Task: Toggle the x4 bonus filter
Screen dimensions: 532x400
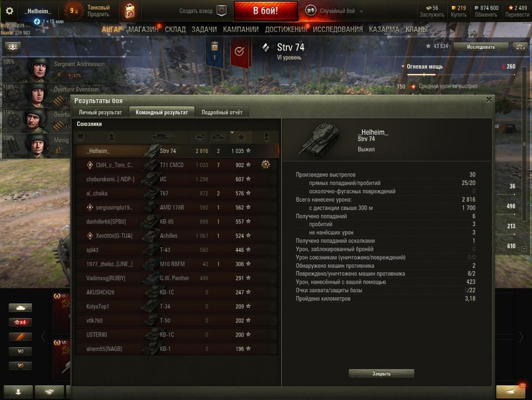Action: click(x=20, y=322)
